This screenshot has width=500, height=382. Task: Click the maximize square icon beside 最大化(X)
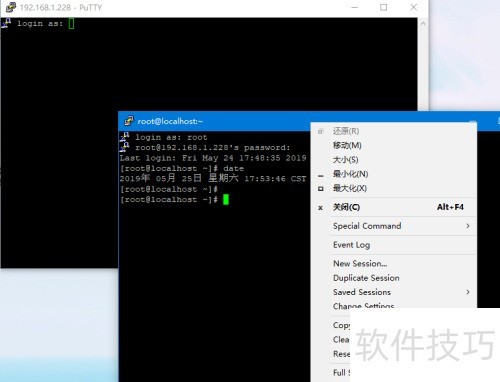point(321,189)
